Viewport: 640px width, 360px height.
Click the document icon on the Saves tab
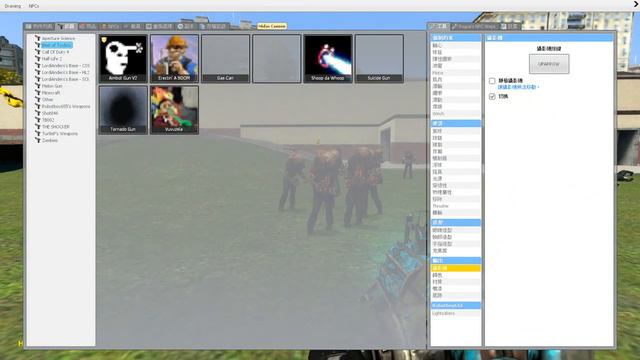(x=202, y=26)
